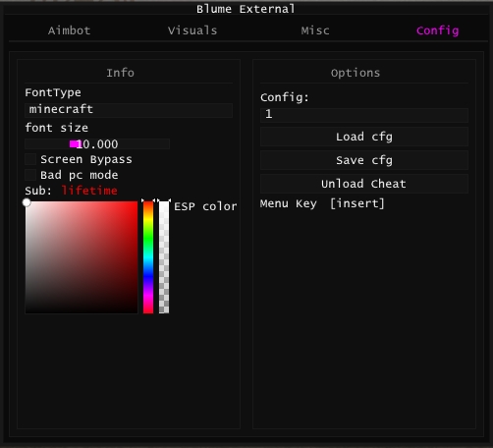
Task: Adjust the font size slider
Action: pos(97,144)
